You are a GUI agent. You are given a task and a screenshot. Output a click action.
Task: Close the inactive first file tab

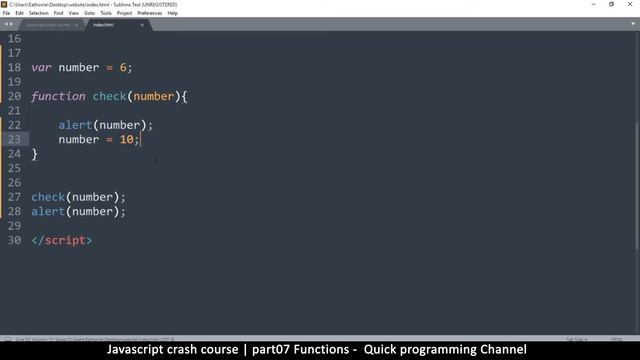76,25
